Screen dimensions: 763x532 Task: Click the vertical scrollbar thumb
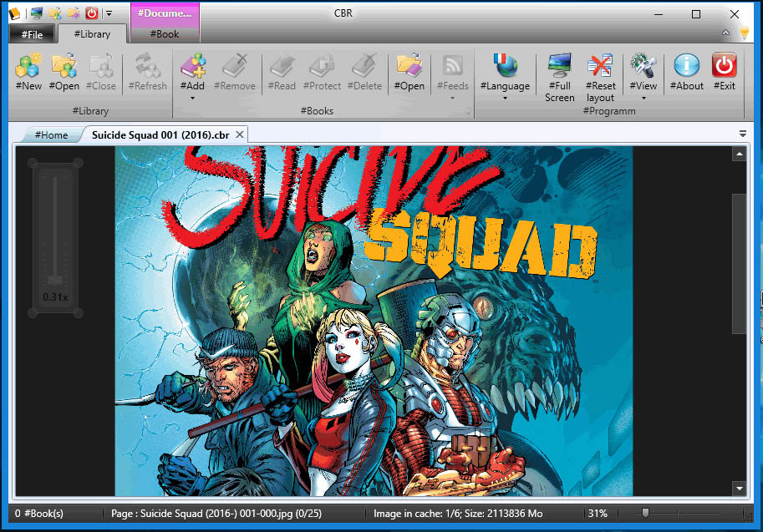tap(739, 264)
